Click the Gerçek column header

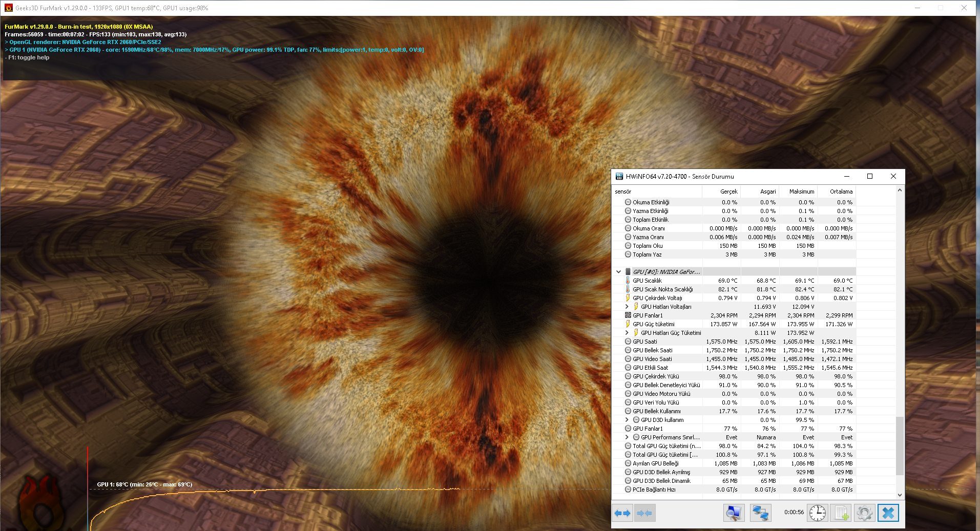point(721,192)
